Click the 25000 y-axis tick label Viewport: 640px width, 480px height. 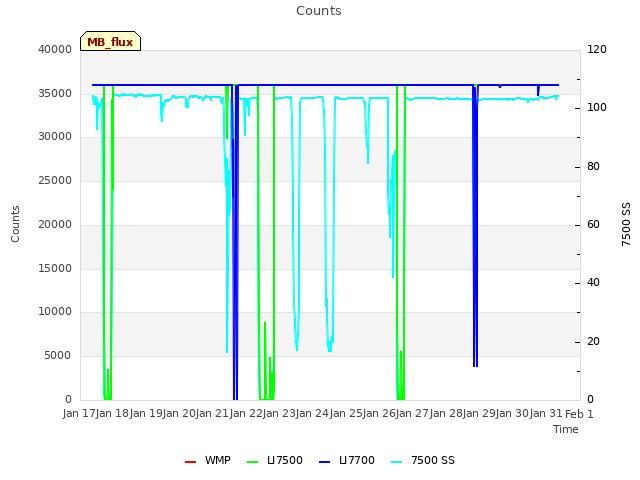pyautogui.click(x=55, y=180)
